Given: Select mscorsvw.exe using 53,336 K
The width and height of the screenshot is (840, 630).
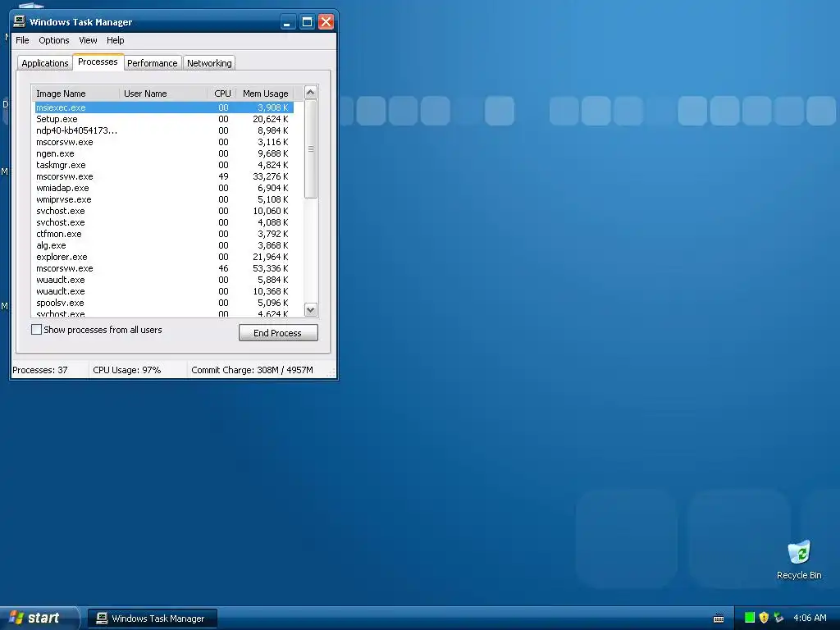Looking at the screenshot, I should pos(164,268).
